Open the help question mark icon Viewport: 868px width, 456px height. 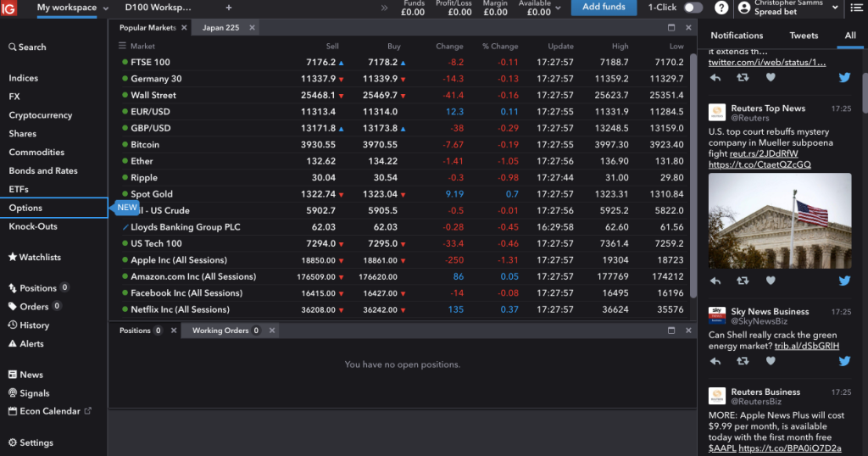721,8
